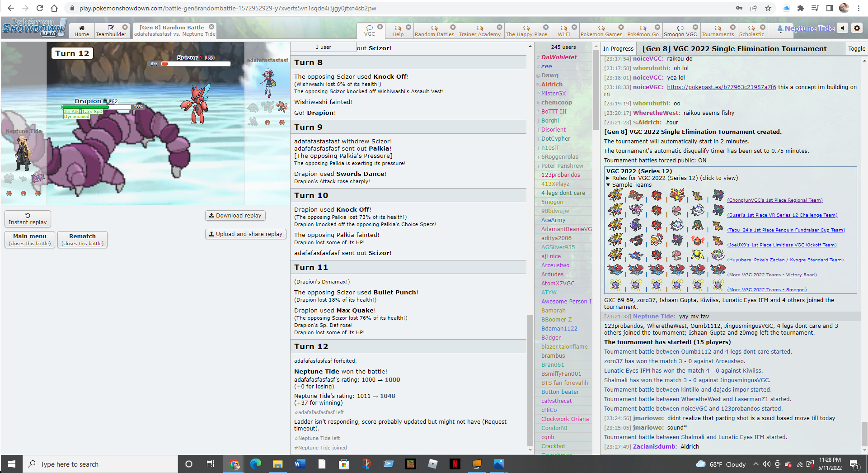The height and width of the screenshot is (473, 868).
Task: Open the Tournaments room tab
Action: tap(718, 31)
